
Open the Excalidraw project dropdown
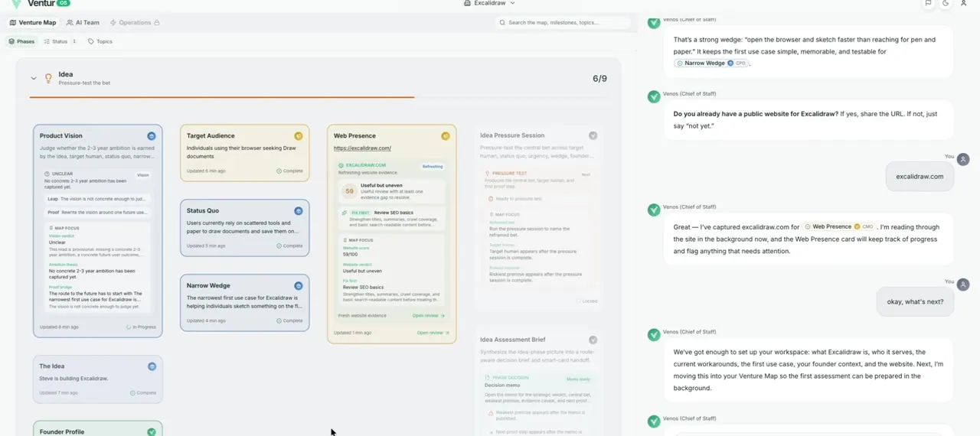(490, 3)
